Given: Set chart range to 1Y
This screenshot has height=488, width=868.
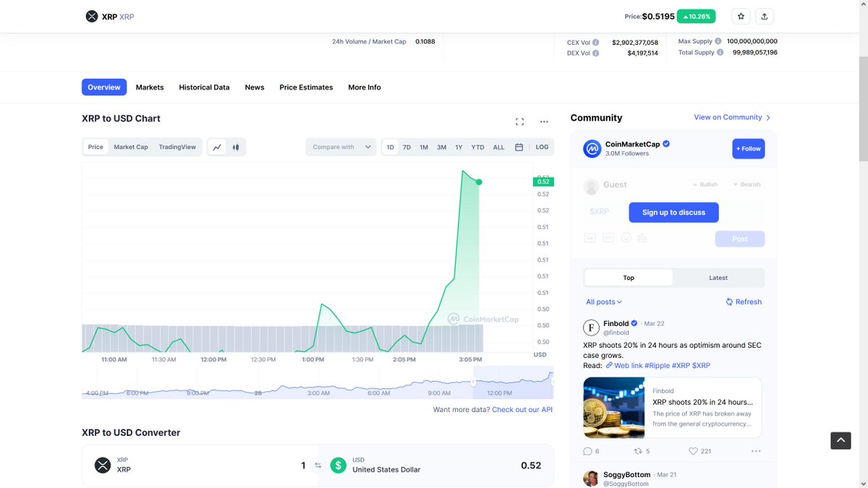Looking at the screenshot, I should point(459,147).
